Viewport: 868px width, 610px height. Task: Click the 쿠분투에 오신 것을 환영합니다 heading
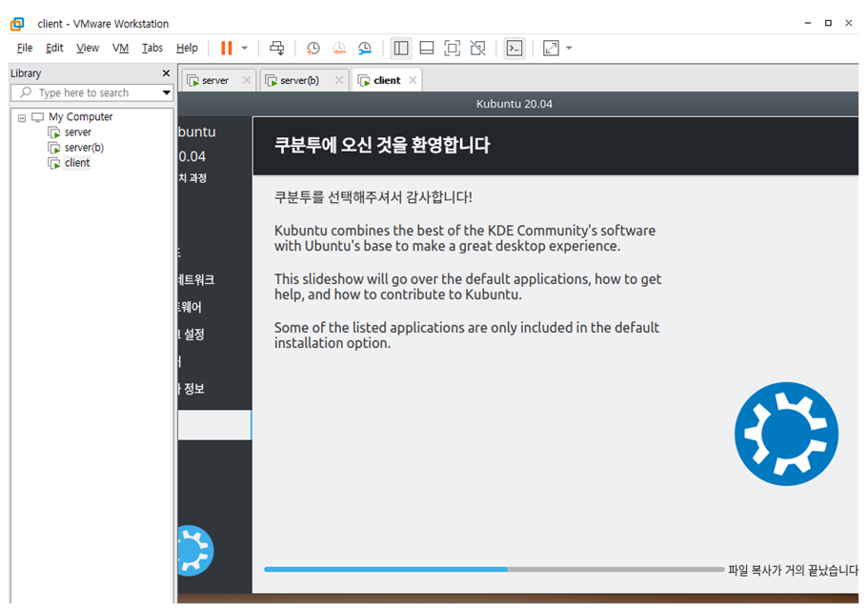[382, 146]
